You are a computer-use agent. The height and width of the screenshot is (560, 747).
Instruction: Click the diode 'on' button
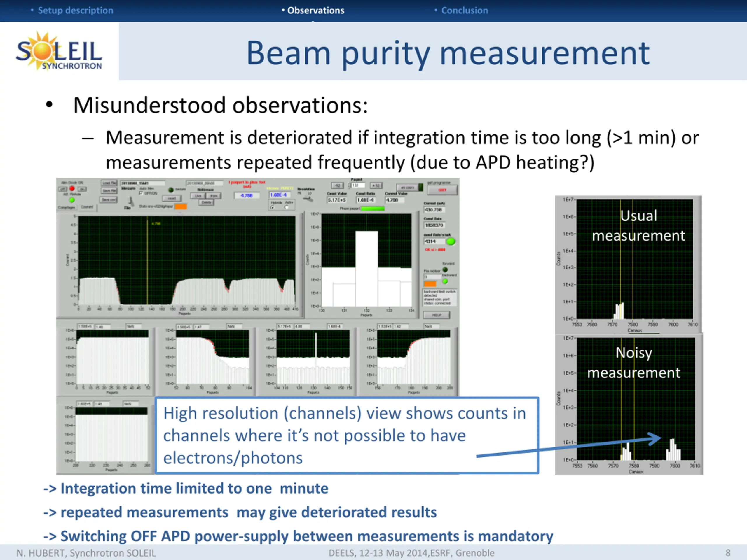82,189
